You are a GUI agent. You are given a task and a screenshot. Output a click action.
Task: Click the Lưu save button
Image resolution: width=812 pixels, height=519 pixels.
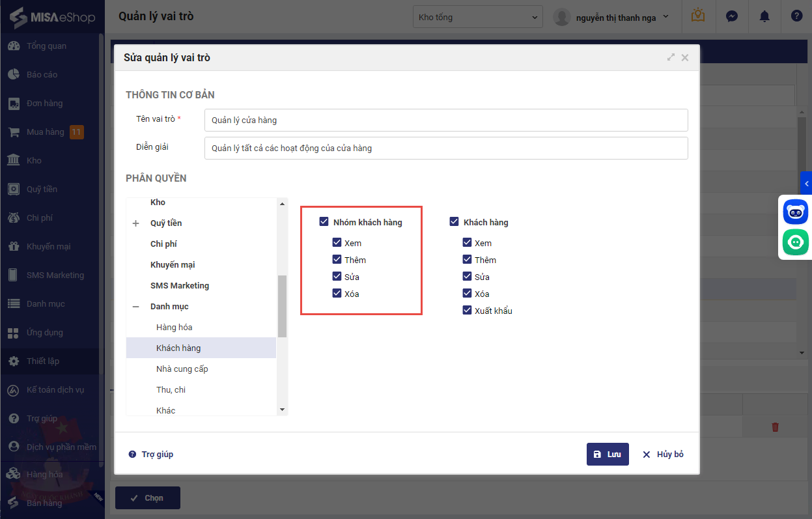pyautogui.click(x=607, y=455)
